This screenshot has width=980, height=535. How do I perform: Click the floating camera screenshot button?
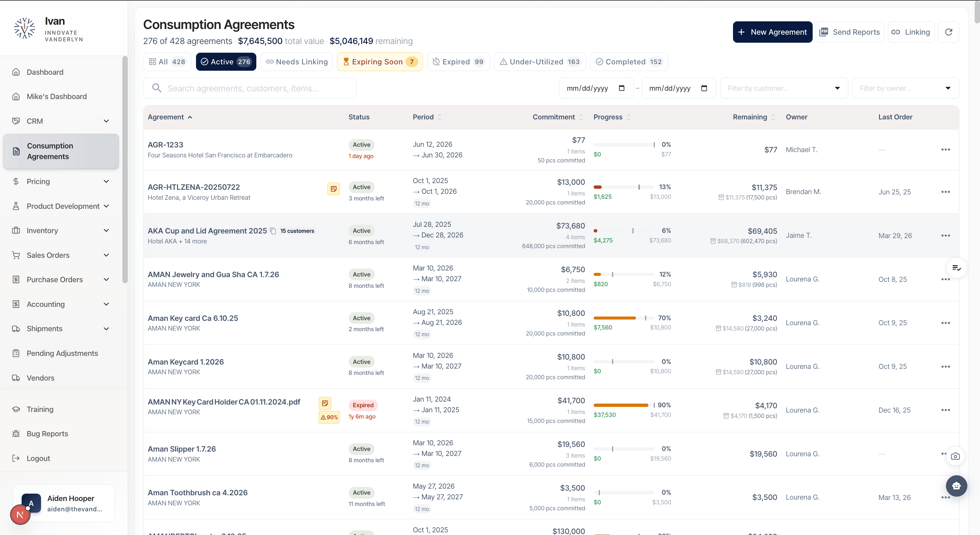[955, 456]
